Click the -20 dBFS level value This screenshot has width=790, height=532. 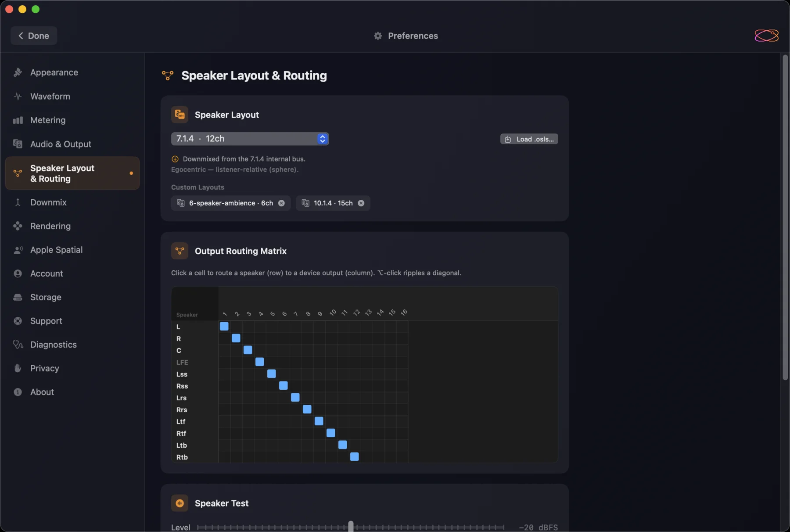538,527
